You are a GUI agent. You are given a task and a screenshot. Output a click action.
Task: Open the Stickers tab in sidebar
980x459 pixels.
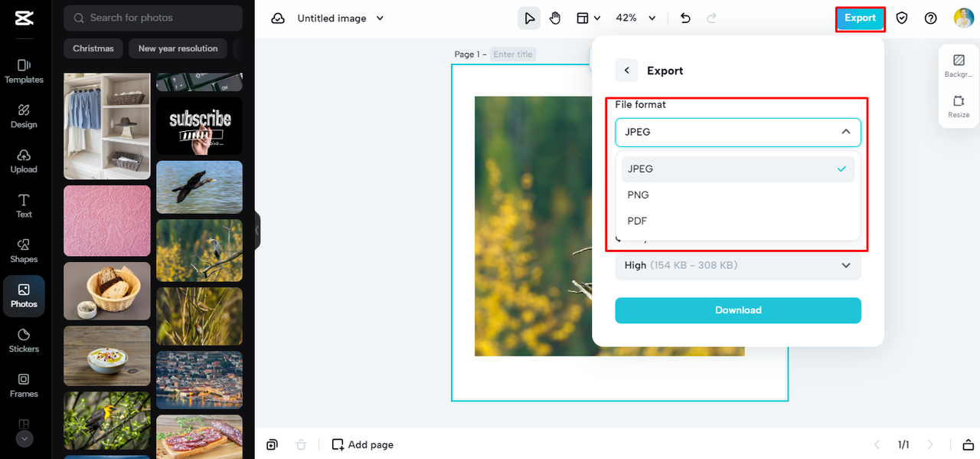[x=24, y=341]
